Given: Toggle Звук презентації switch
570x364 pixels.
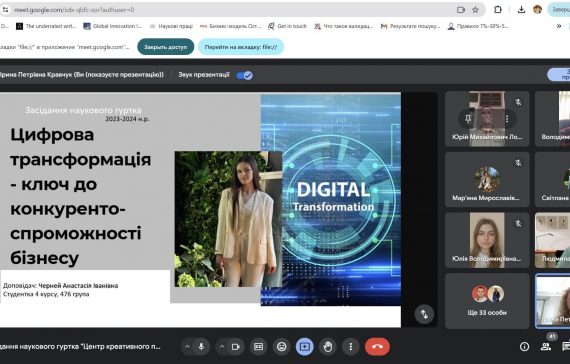Looking at the screenshot, I should pyautogui.click(x=245, y=75).
